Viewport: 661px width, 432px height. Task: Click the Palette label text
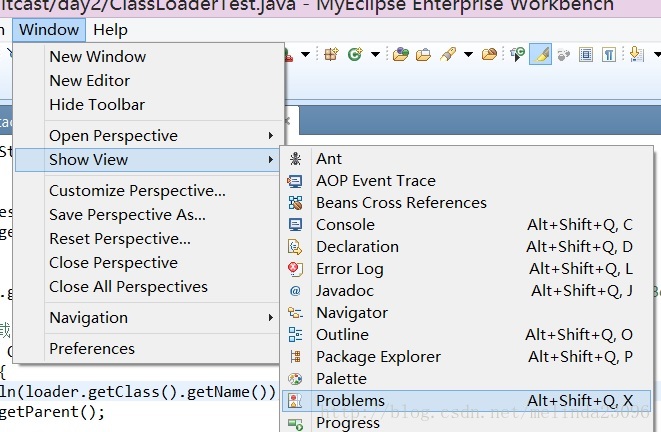341,378
